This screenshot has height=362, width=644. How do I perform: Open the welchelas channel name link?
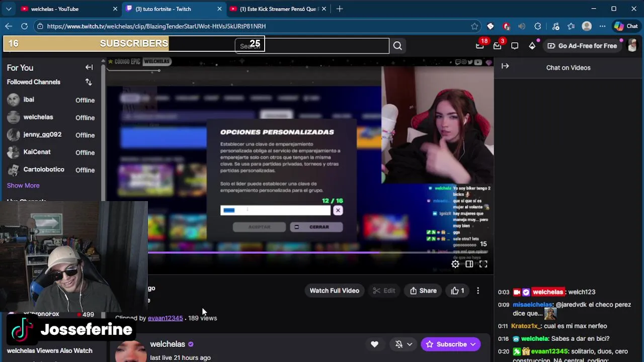[168, 344]
